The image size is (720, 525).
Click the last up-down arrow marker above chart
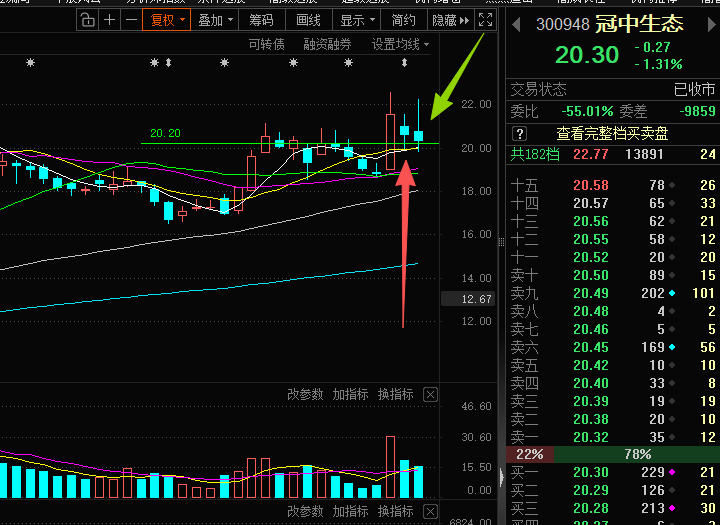point(404,62)
